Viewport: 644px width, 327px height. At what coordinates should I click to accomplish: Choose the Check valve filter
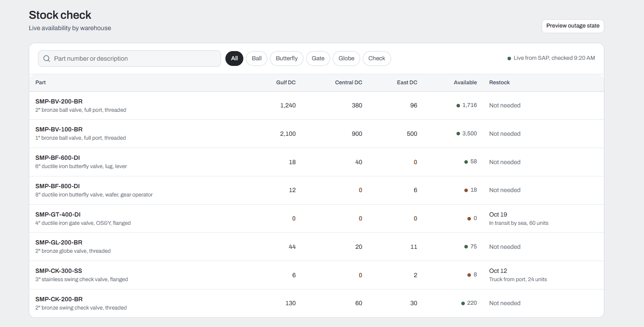[x=377, y=59]
